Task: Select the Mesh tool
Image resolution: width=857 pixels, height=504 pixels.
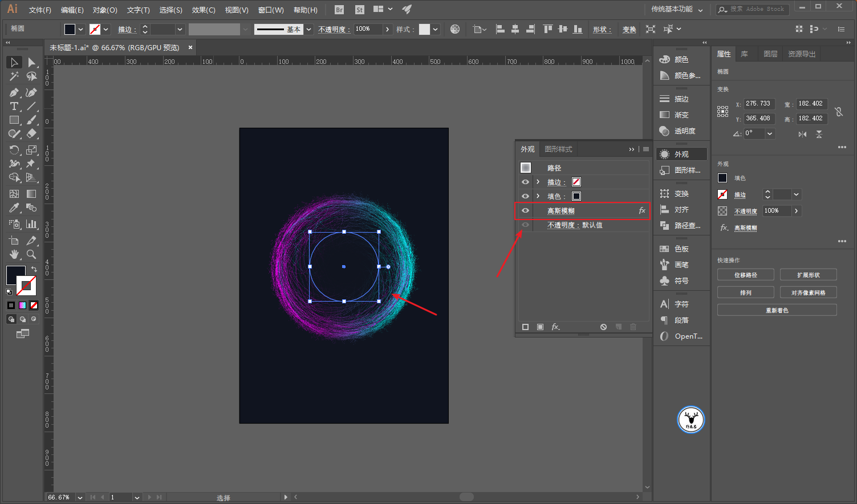Action: click(14, 194)
